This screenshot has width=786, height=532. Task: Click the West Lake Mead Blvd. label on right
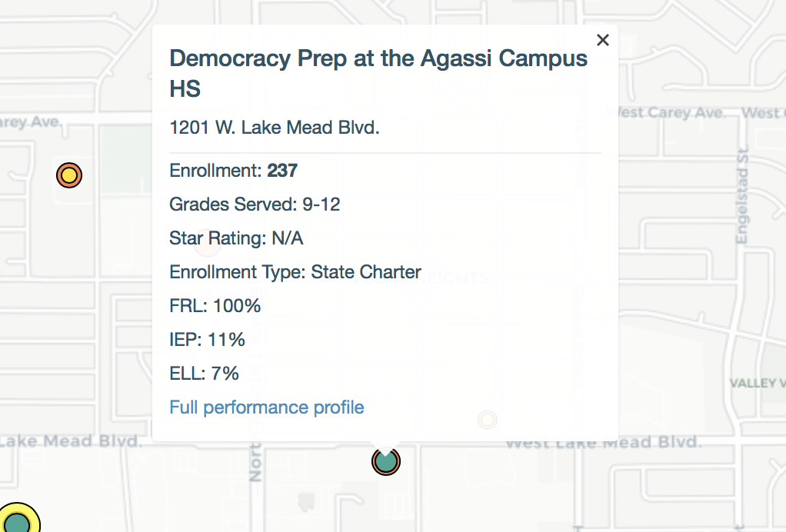604,442
